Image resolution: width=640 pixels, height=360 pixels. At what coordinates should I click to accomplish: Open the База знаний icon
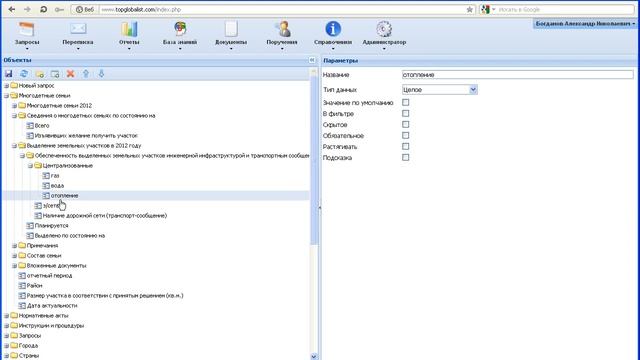[x=180, y=29]
